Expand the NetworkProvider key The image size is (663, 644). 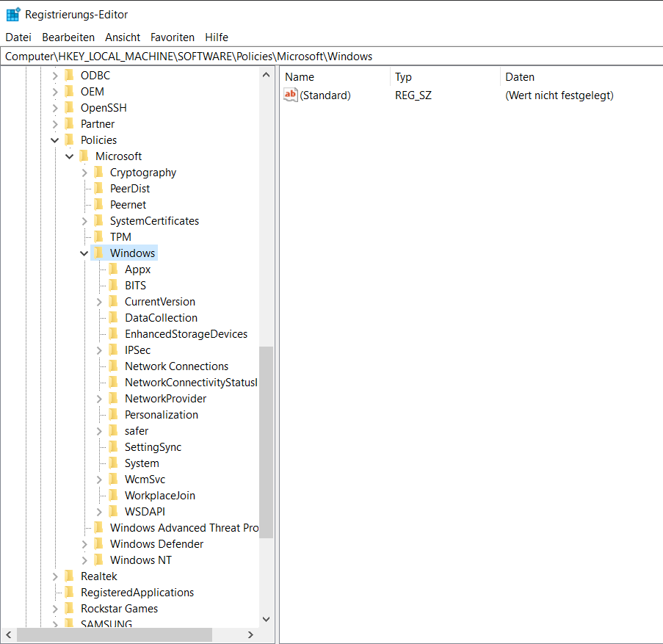point(99,399)
